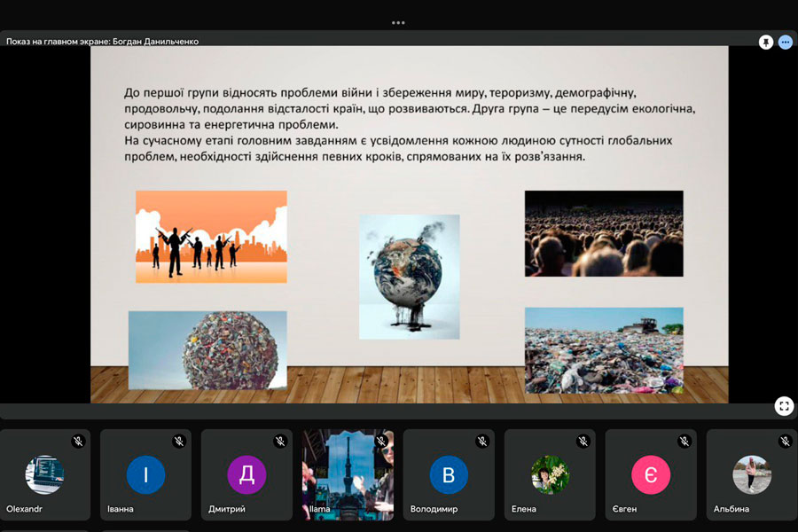Viewport: 798px width, 532px height.
Task: Click the muted mic icon on the Володимир tile
Action: (x=482, y=441)
